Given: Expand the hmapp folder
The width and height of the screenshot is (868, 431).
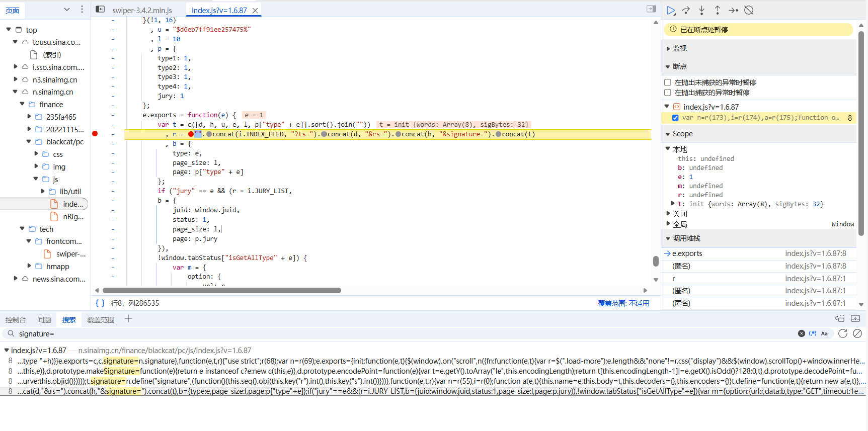Looking at the screenshot, I should tap(29, 266).
